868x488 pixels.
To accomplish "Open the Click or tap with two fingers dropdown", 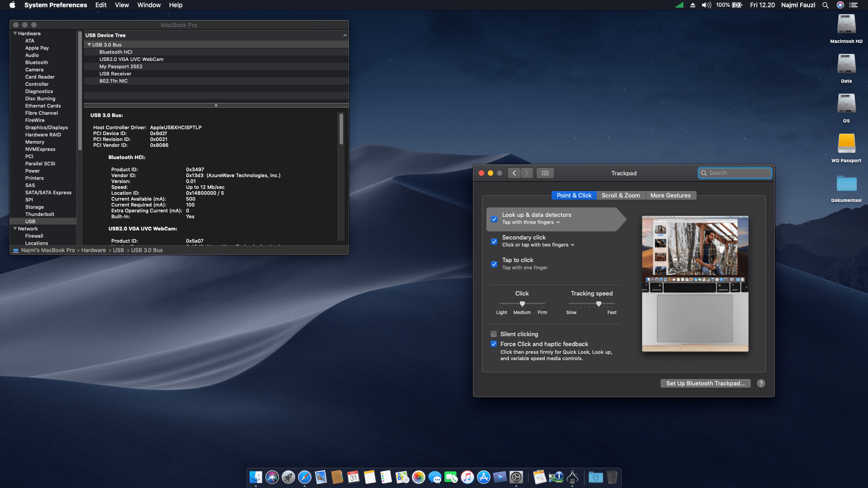I will pyautogui.click(x=538, y=245).
